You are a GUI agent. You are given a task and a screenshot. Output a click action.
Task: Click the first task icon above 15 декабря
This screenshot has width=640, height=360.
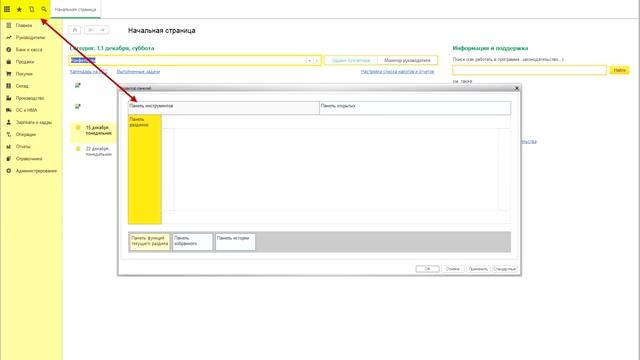[x=78, y=85]
